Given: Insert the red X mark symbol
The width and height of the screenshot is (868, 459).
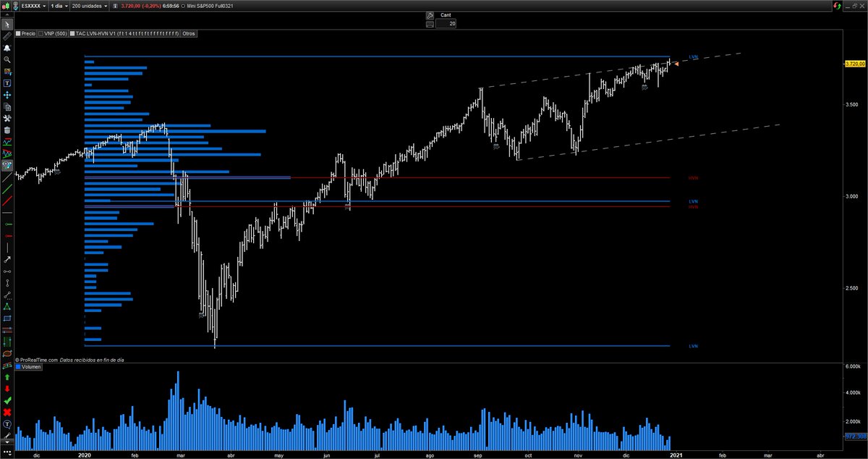Looking at the screenshot, I should pyautogui.click(x=7, y=412).
